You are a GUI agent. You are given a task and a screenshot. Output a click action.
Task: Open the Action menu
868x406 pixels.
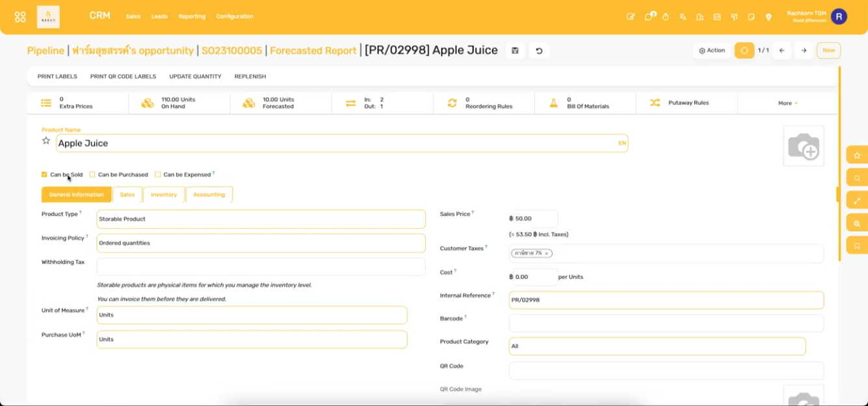(711, 49)
